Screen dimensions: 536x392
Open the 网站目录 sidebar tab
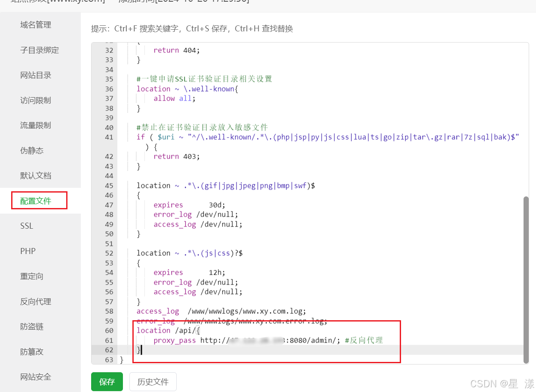(36, 75)
